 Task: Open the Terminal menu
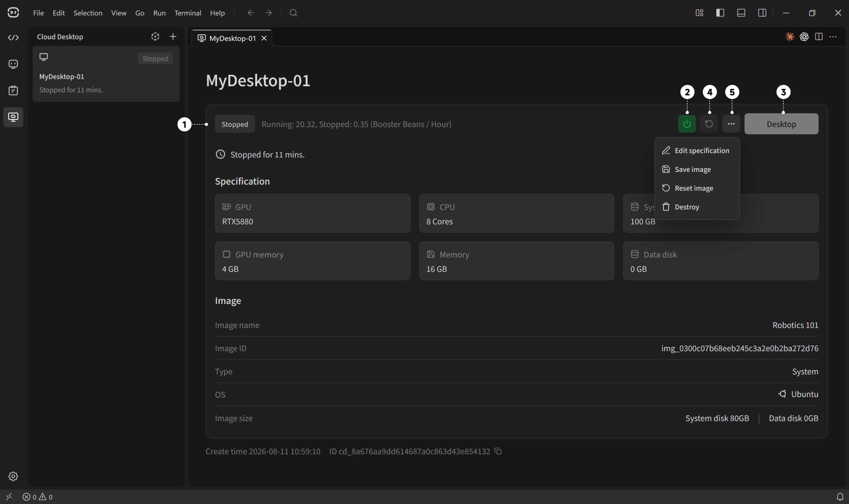coord(188,13)
